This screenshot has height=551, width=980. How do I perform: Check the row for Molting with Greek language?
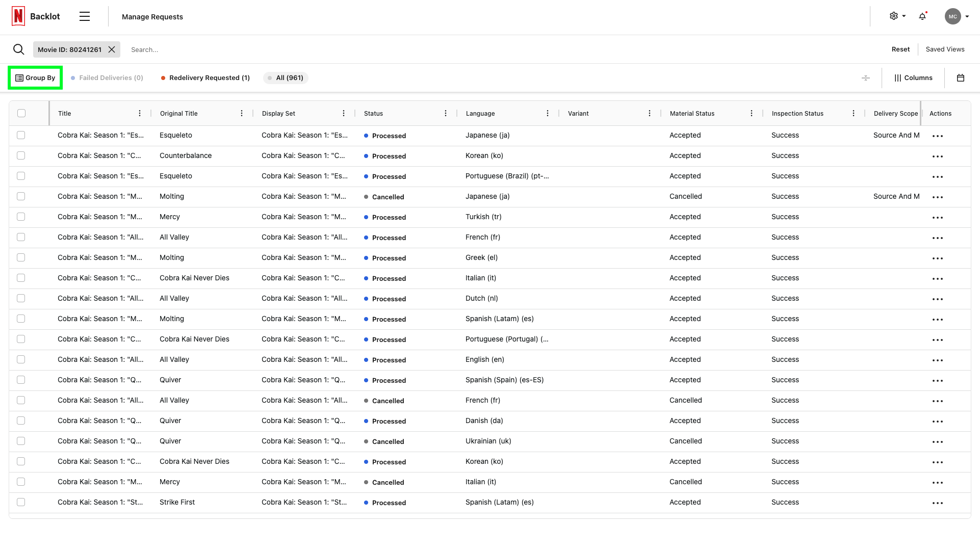point(21,257)
